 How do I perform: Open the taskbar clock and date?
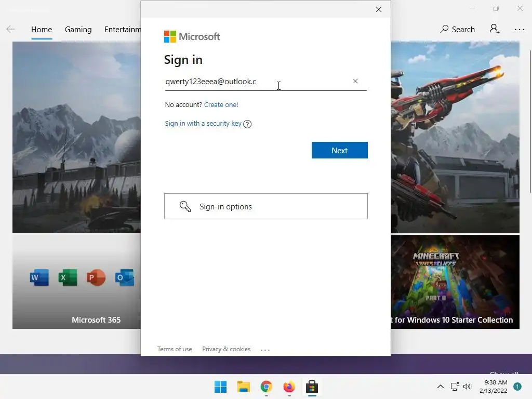pos(494,387)
